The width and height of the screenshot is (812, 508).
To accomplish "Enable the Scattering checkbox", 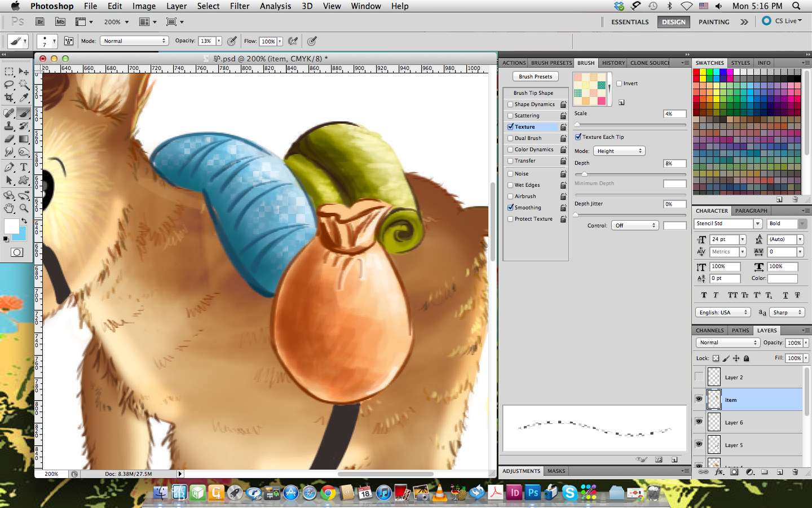I will 510,116.
